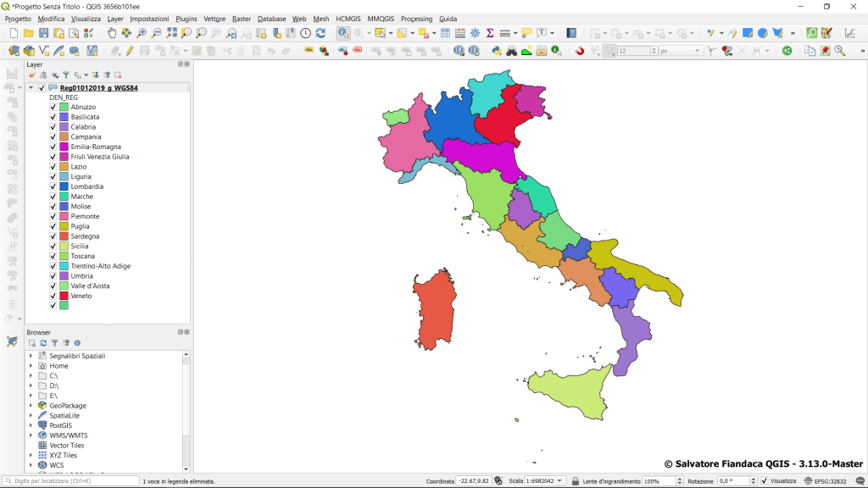
Task: Click the Refresh map icon
Action: coord(320,33)
